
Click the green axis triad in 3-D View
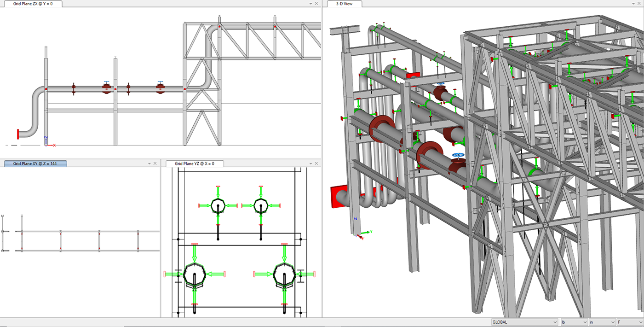tap(361, 233)
